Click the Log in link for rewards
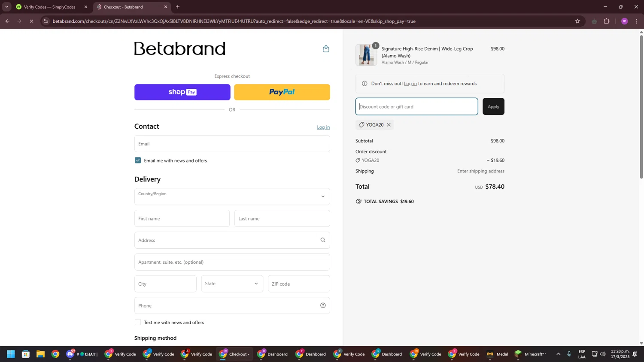The image size is (644, 362). (410, 84)
